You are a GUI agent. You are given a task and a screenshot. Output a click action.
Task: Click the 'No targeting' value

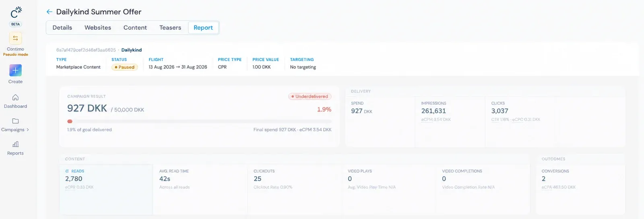tap(303, 67)
